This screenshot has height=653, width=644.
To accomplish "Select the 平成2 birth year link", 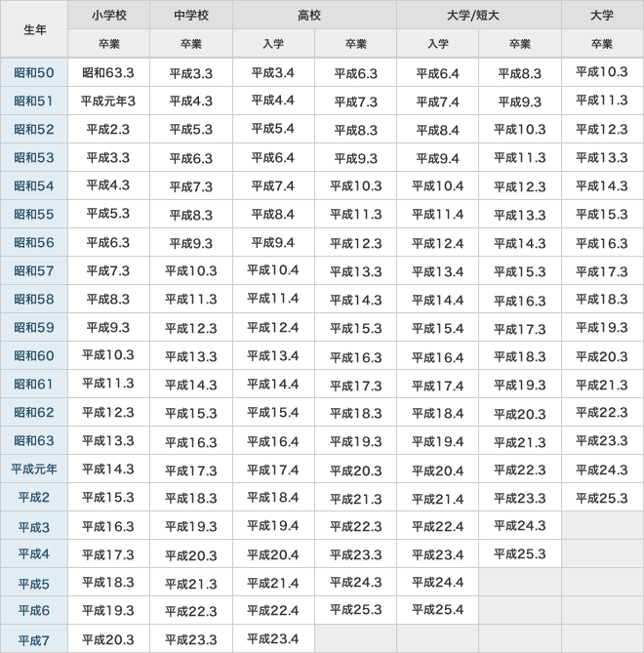I will point(34,498).
